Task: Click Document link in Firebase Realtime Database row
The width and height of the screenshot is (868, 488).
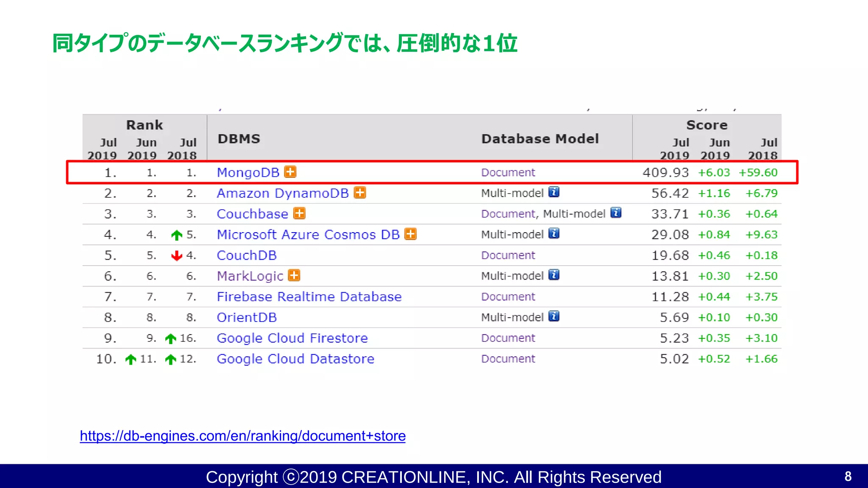Action: pyautogui.click(x=508, y=297)
